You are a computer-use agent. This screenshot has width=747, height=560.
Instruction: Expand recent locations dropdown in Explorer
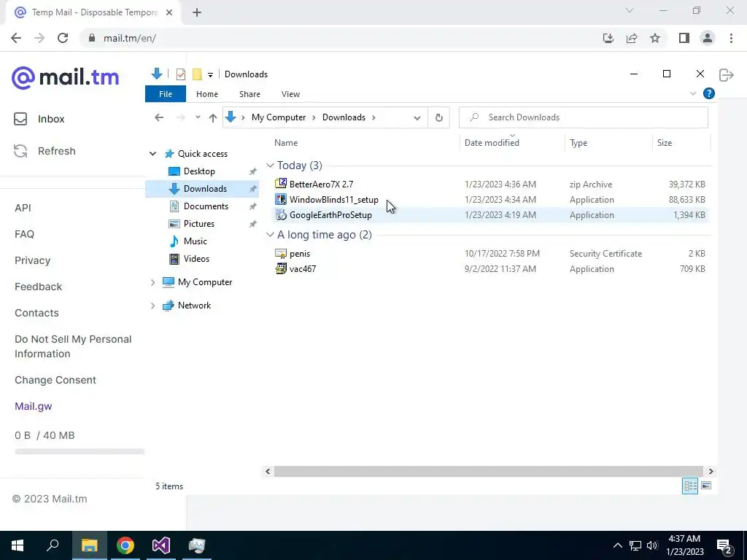point(198,117)
